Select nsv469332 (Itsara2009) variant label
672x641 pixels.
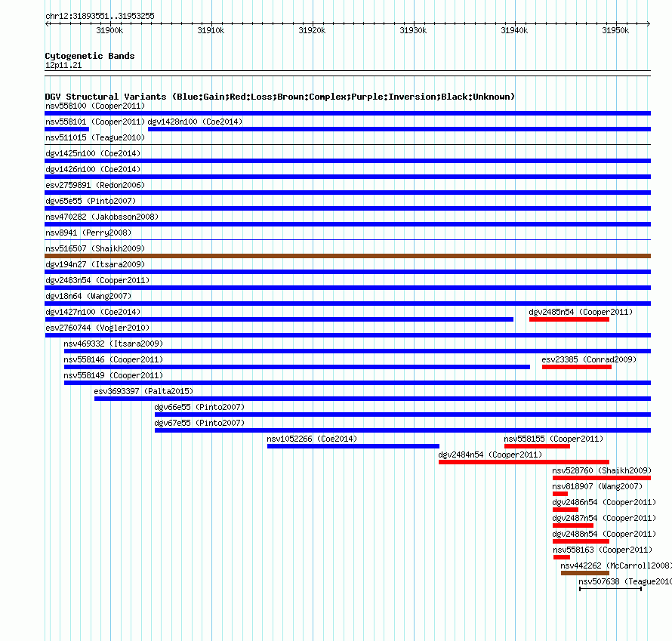(x=113, y=344)
